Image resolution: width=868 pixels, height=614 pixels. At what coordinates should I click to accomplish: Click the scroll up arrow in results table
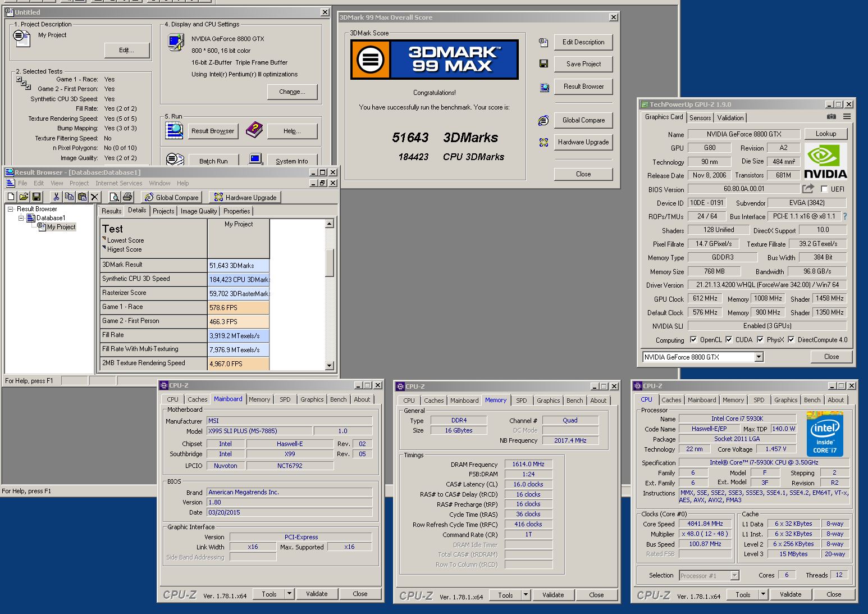coord(330,224)
